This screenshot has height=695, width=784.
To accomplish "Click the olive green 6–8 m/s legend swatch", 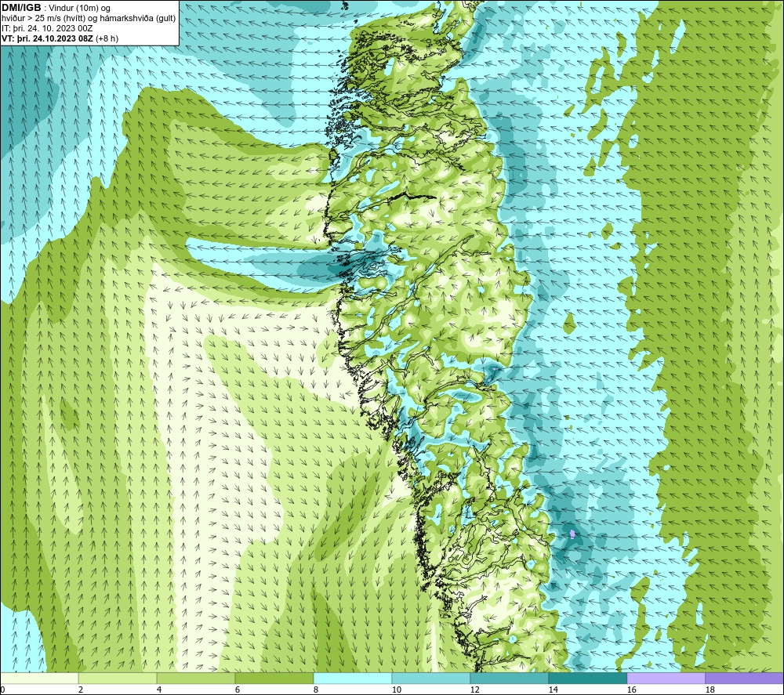I will coord(274,678).
